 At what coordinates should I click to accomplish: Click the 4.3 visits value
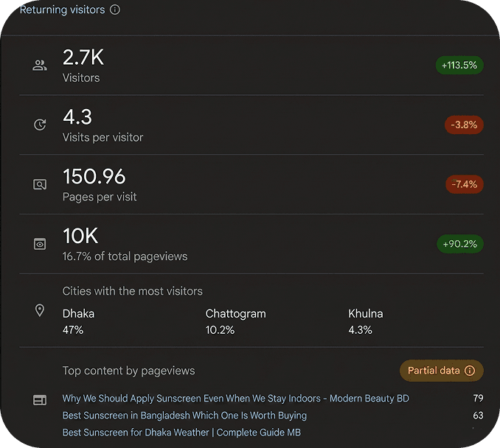77,116
